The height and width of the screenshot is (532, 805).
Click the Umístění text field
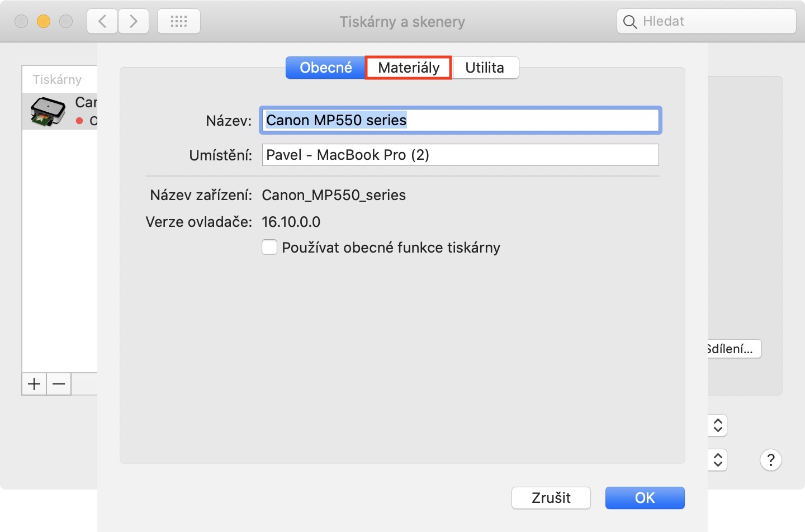point(460,155)
